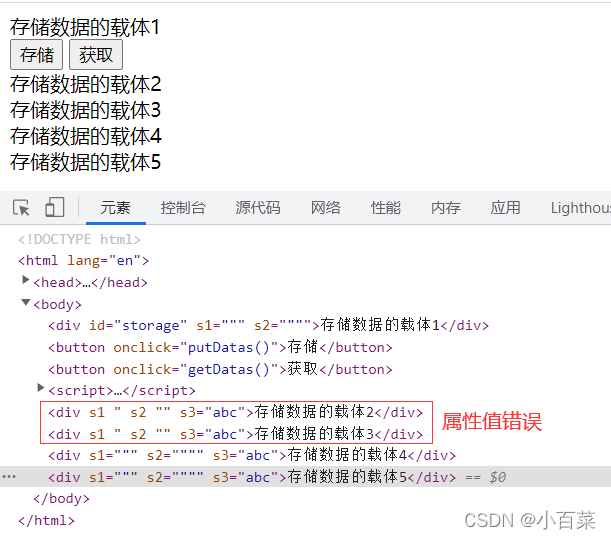Select the div node containing 存储数据的载体4

point(252,455)
